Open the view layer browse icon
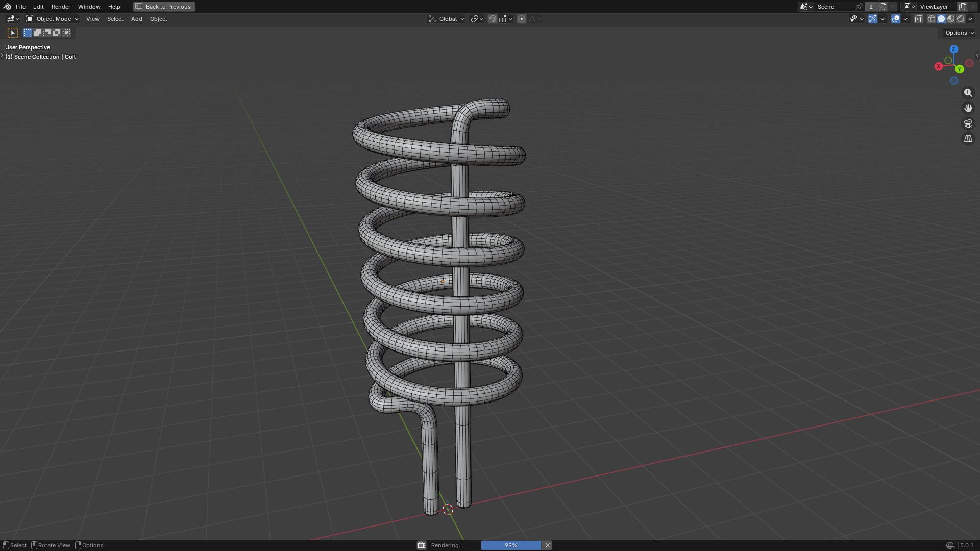Viewport: 980px width, 551px height. pos(909,7)
